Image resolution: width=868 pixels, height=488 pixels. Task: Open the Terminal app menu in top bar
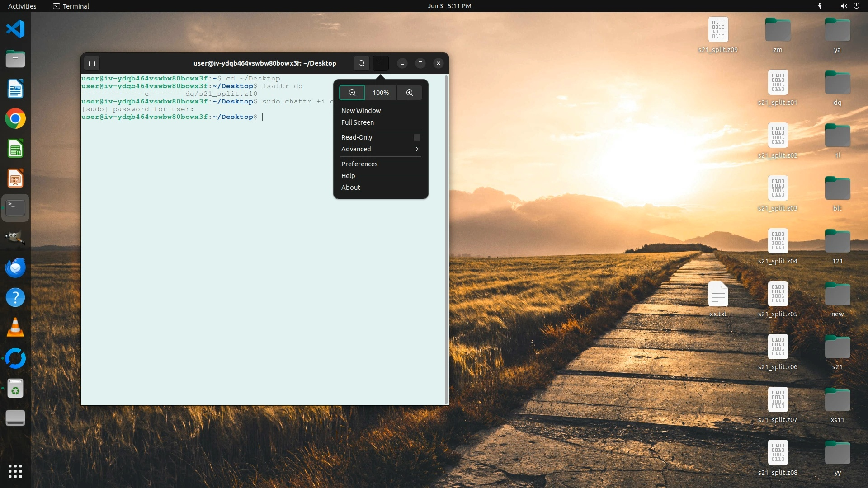71,6
